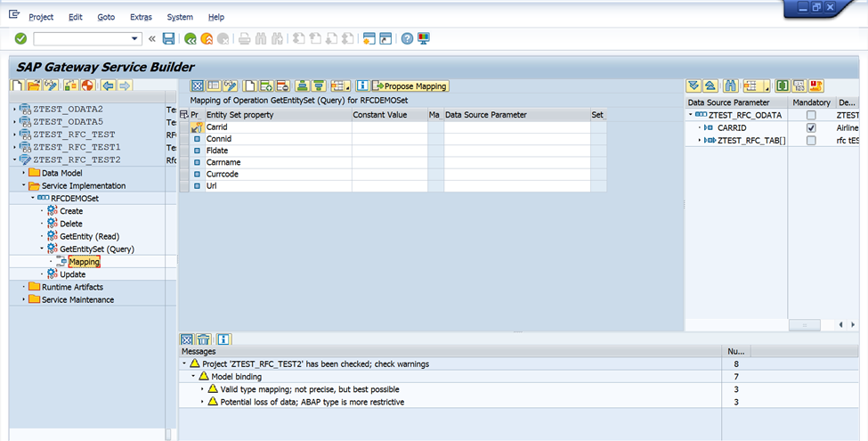The height and width of the screenshot is (441, 868).
Task: Open the Extras menu
Action: tap(141, 17)
